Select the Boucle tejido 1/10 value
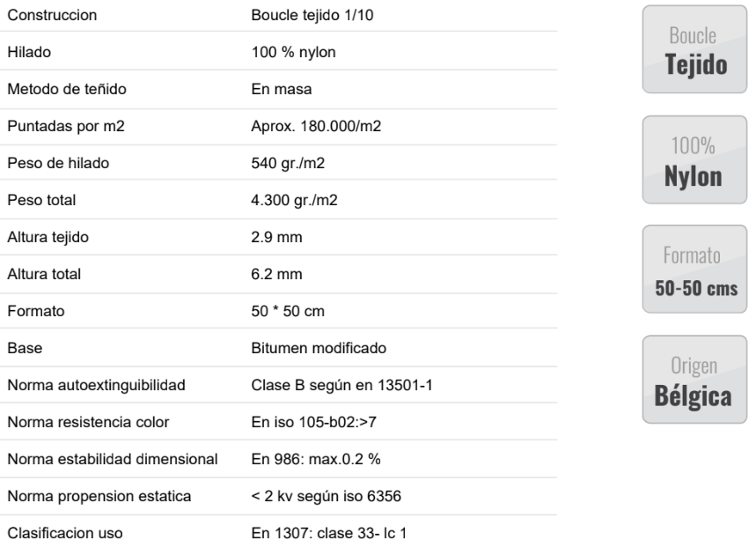The height and width of the screenshot is (547, 756). (312, 15)
